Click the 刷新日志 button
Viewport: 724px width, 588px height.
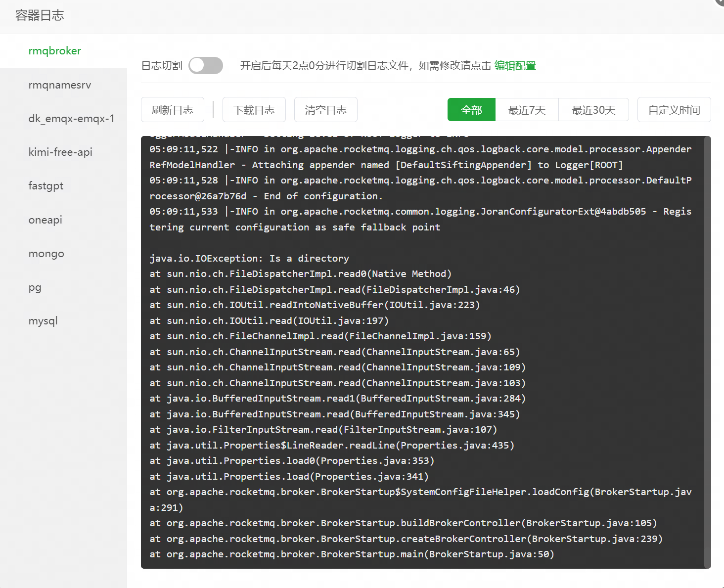(x=173, y=110)
